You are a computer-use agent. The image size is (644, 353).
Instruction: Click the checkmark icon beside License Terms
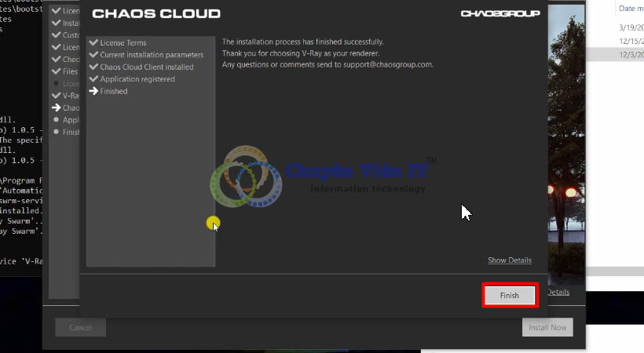click(94, 42)
